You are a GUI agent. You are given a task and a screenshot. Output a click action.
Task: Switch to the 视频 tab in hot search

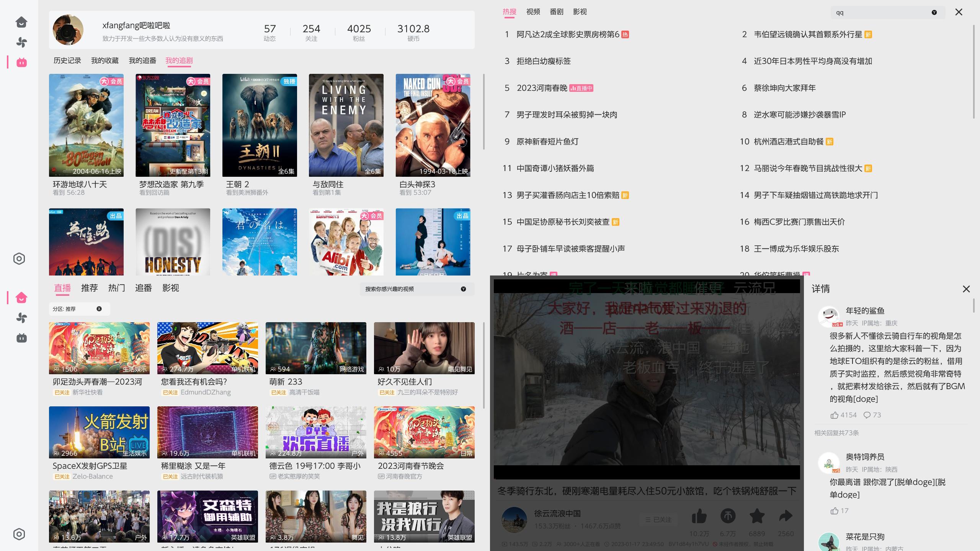pos(533,12)
